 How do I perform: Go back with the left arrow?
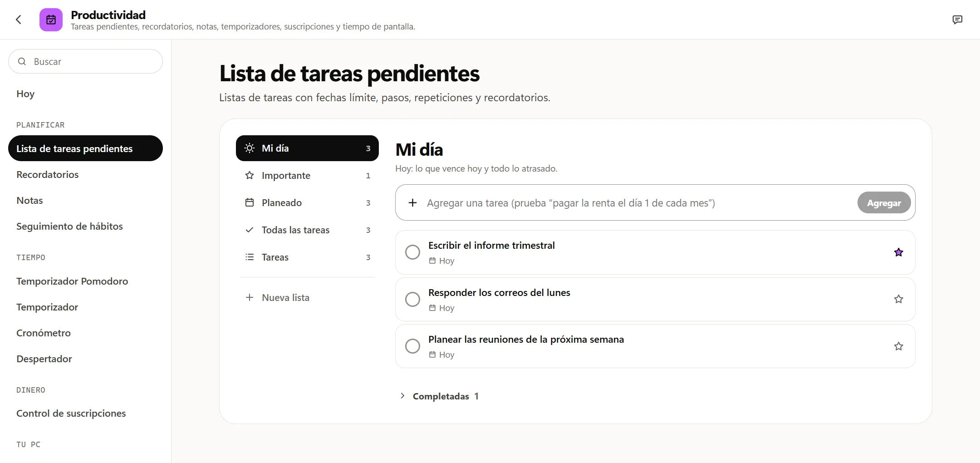point(19,20)
